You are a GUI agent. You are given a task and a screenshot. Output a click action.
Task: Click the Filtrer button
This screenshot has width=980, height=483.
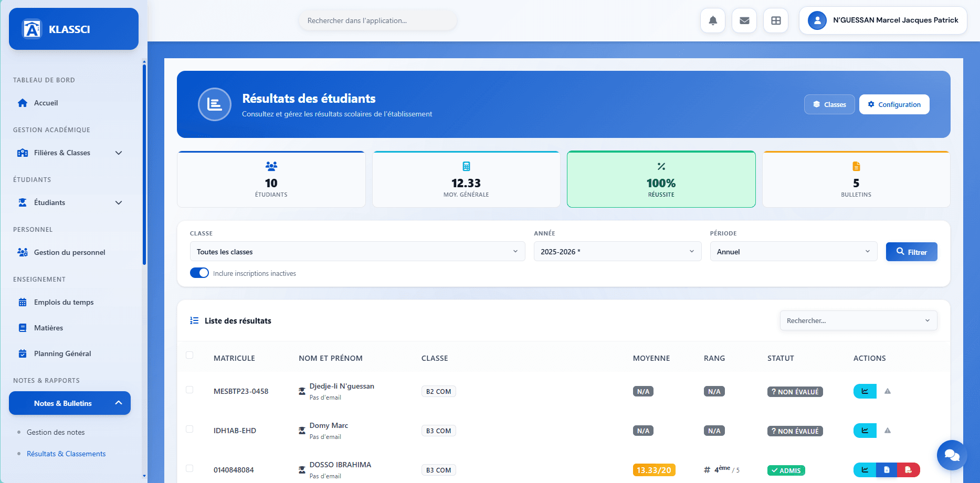pyautogui.click(x=911, y=252)
